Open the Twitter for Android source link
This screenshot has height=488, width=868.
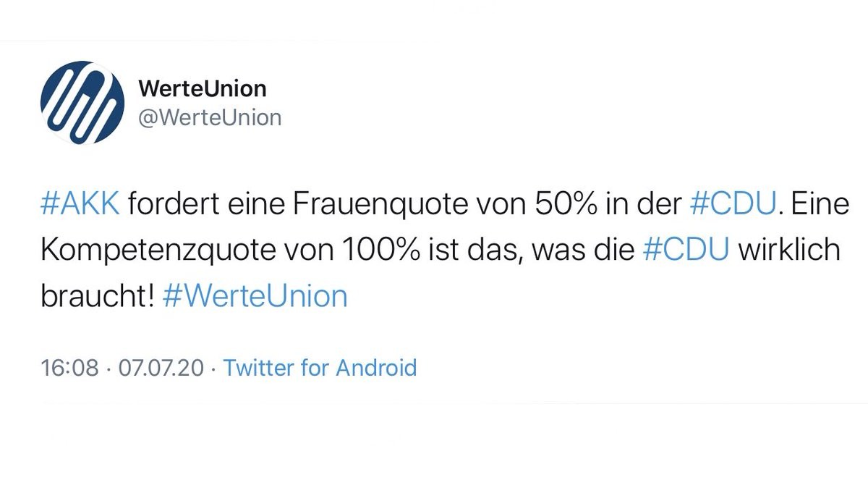[320, 368]
